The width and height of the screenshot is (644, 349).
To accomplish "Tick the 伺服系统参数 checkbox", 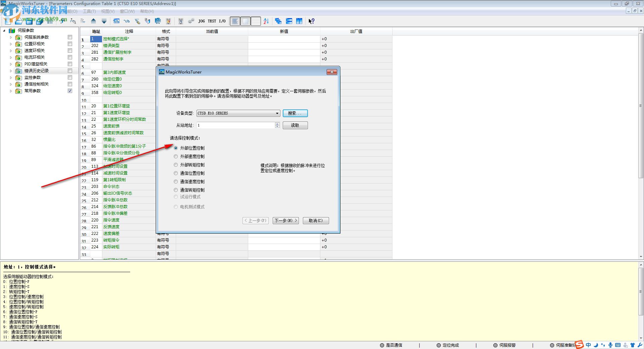I will pos(70,37).
